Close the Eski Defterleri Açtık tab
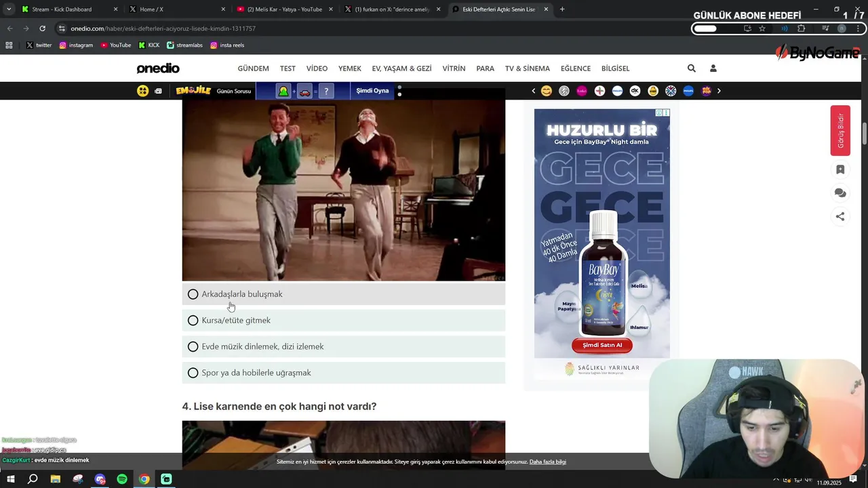The height and width of the screenshot is (488, 868). [547, 9]
